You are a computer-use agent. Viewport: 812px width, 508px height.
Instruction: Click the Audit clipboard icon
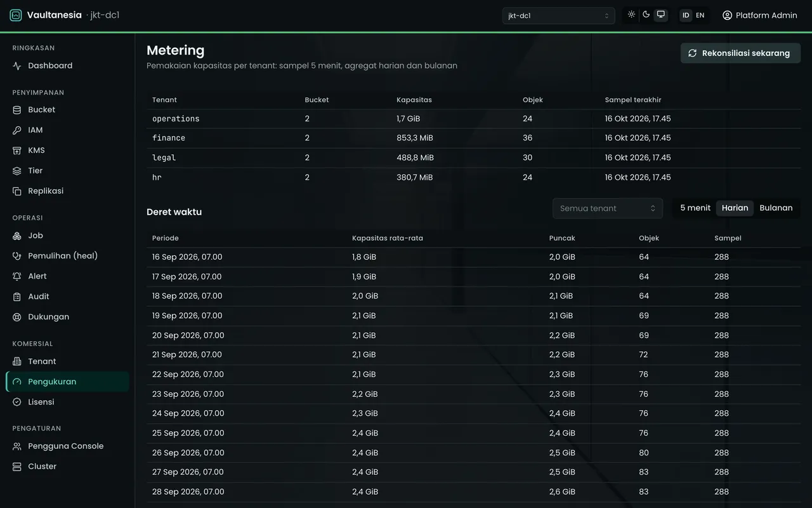[17, 297]
